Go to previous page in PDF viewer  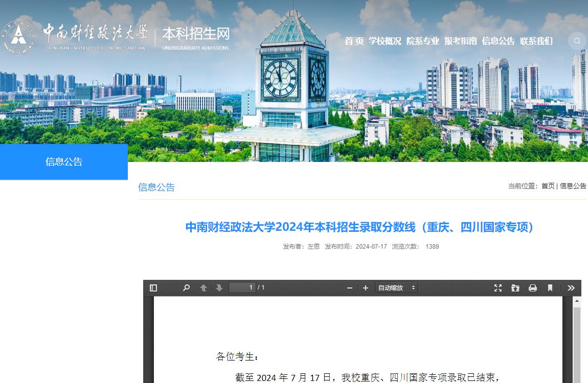(203, 288)
